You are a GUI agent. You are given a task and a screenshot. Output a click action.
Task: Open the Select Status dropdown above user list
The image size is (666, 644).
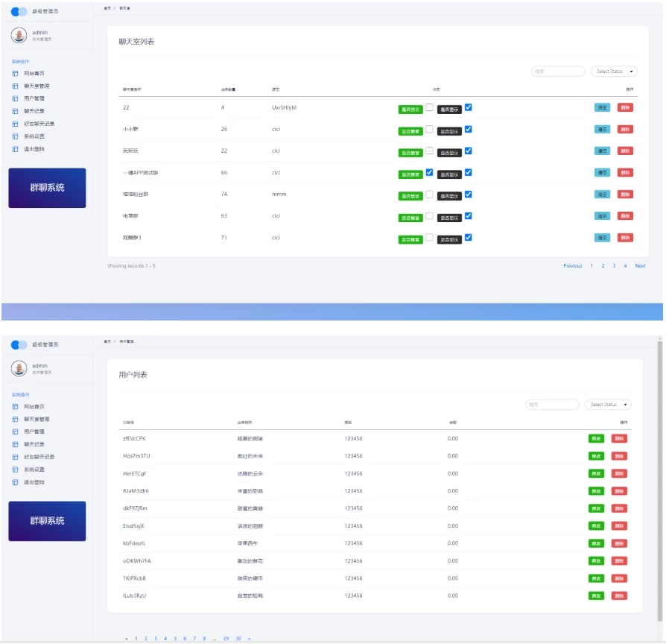pyautogui.click(x=608, y=405)
